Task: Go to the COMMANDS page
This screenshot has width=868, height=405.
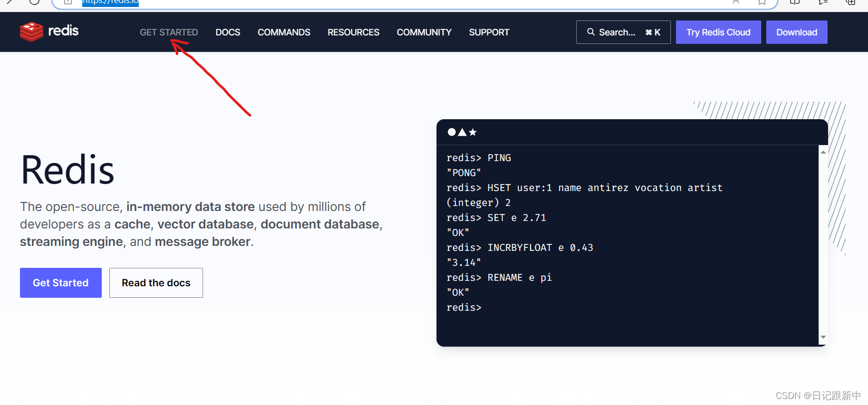Action: point(284,32)
